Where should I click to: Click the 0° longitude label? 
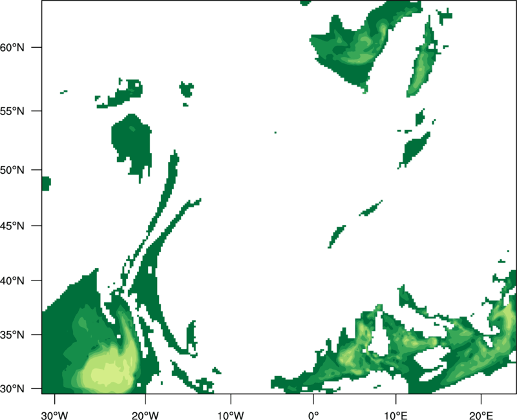pos(313,415)
